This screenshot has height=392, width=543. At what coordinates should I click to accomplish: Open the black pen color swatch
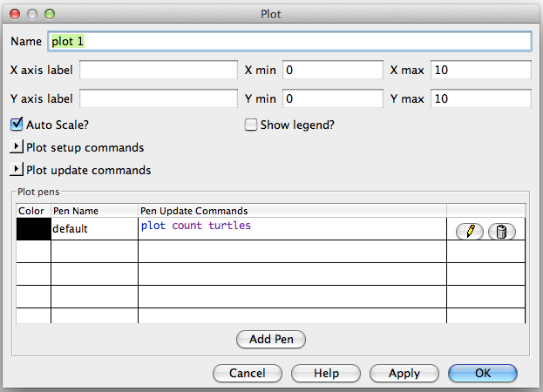pos(34,229)
